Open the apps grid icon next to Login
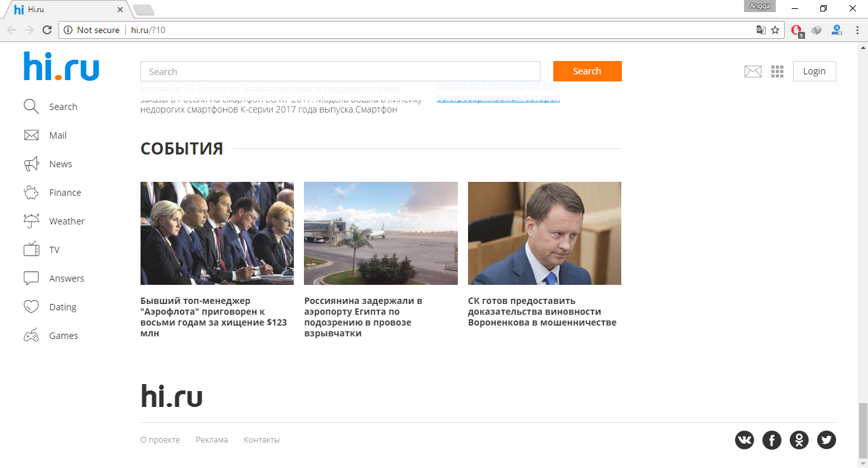This screenshot has height=468, width=868. (777, 71)
